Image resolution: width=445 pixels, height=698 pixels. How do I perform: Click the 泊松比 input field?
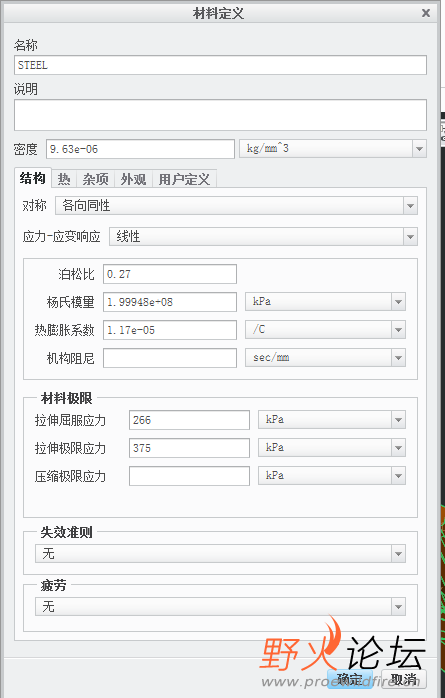tap(170, 274)
